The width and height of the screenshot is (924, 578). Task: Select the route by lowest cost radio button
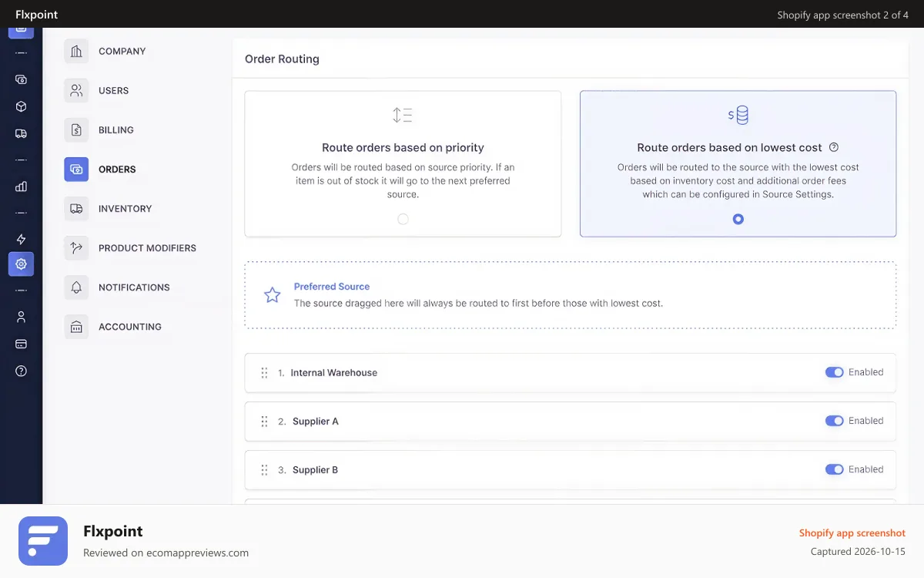pyautogui.click(x=738, y=219)
